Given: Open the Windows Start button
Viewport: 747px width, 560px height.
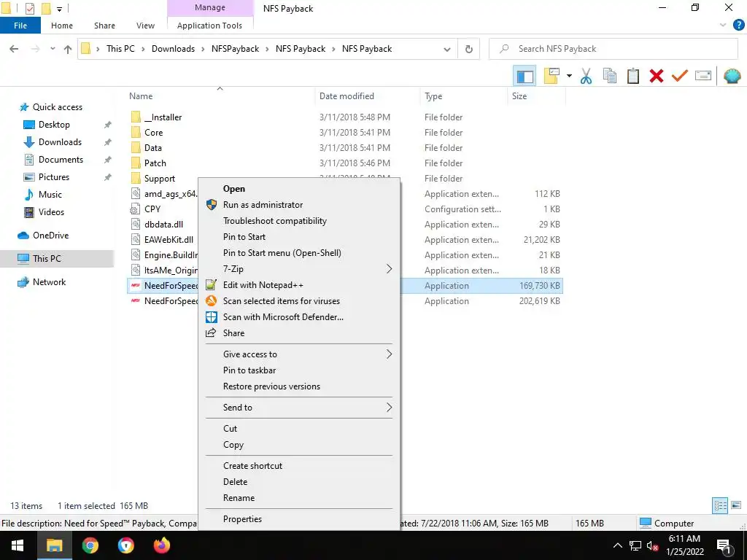Looking at the screenshot, I should click(18, 545).
